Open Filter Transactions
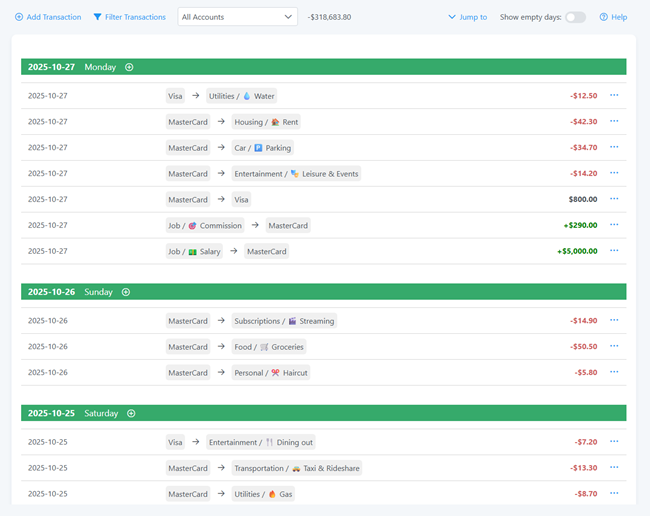 coord(129,17)
